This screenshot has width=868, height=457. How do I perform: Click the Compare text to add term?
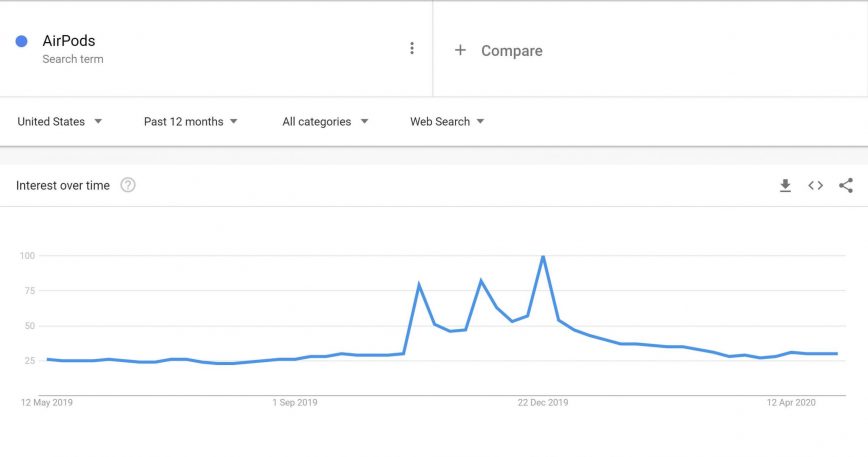(x=511, y=51)
